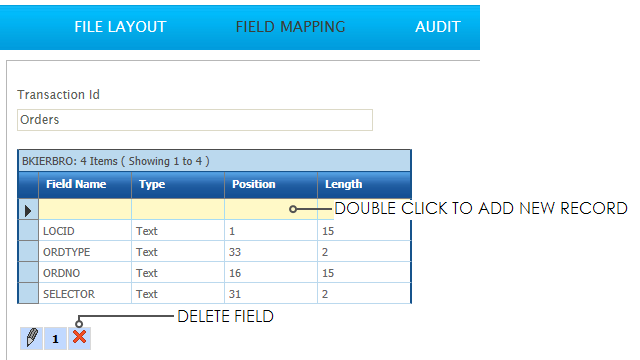Click the black row arrow indicator
This screenshot has width=640, height=360.
28,211
